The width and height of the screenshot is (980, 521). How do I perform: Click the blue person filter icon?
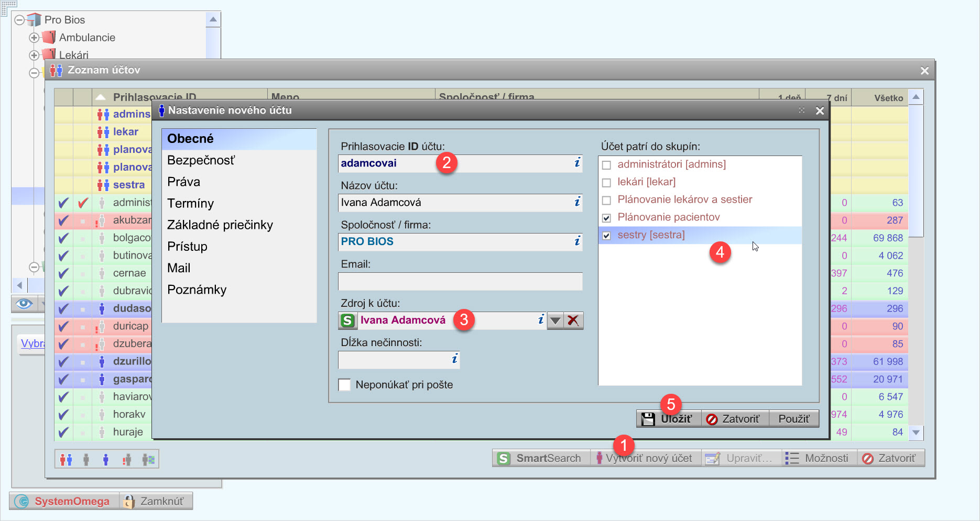[106, 460]
